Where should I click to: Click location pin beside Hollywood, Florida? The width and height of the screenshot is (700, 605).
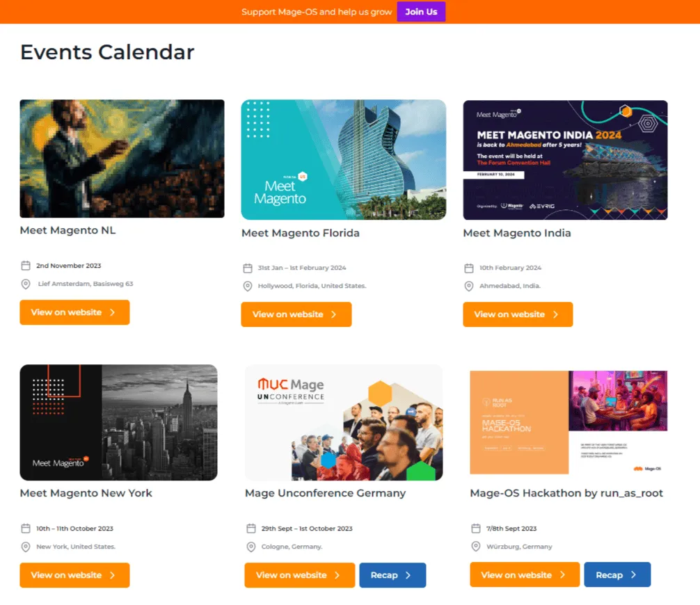pos(247,286)
